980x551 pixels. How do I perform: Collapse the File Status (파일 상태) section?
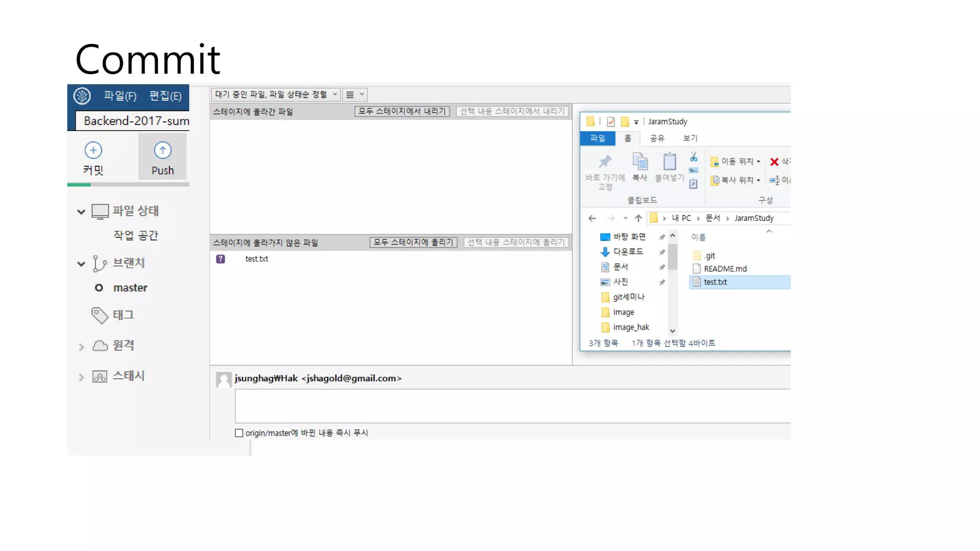click(x=81, y=211)
